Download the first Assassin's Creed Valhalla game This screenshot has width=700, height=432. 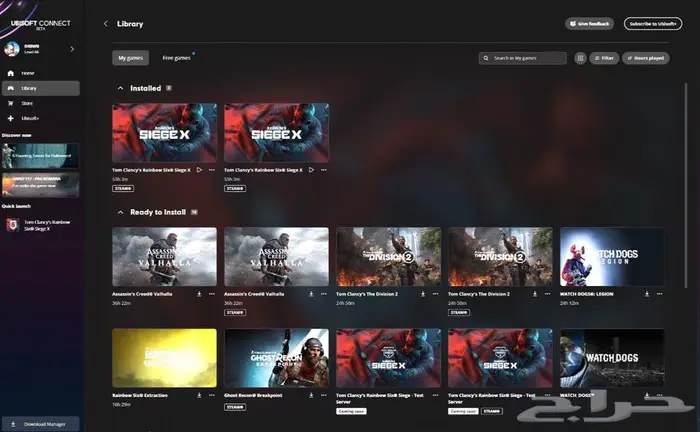click(199, 295)
